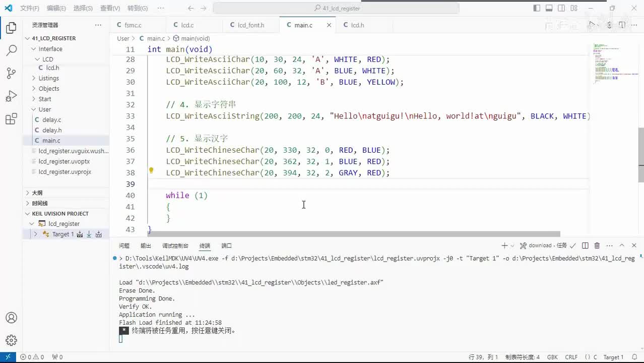Click the remote window icon in status bar
Viewport: 644px width, 363px height.
pyautogui.click(x=8, y=357)
